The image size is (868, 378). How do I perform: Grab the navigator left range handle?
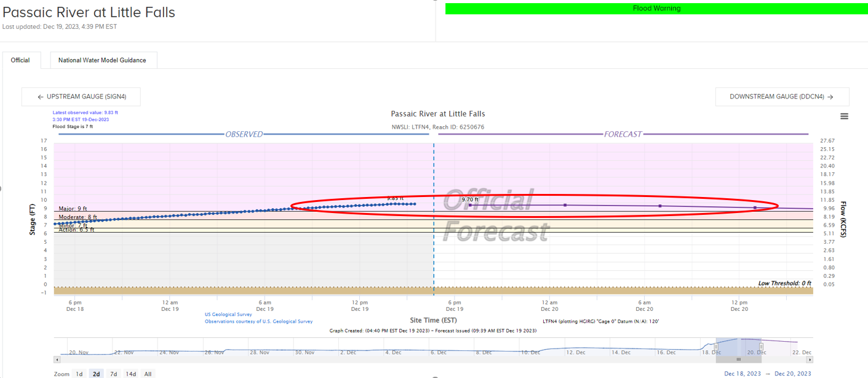tap(716, 347)
